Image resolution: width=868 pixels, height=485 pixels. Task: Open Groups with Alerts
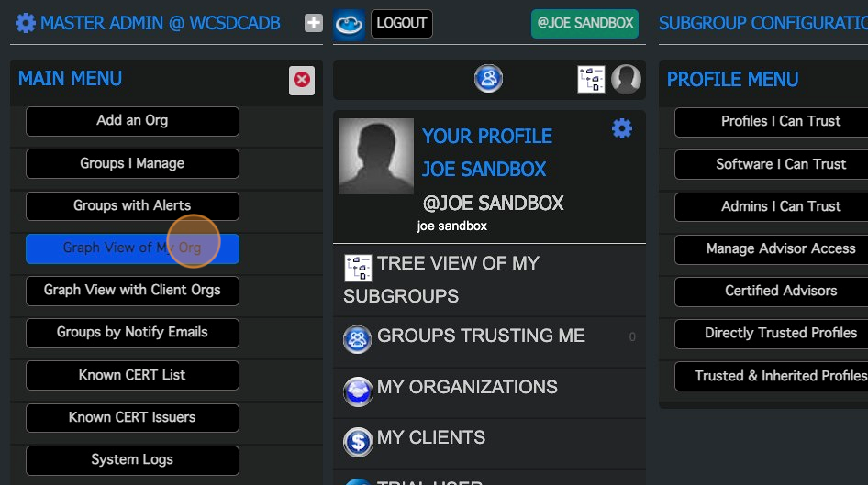coord(132,205)
